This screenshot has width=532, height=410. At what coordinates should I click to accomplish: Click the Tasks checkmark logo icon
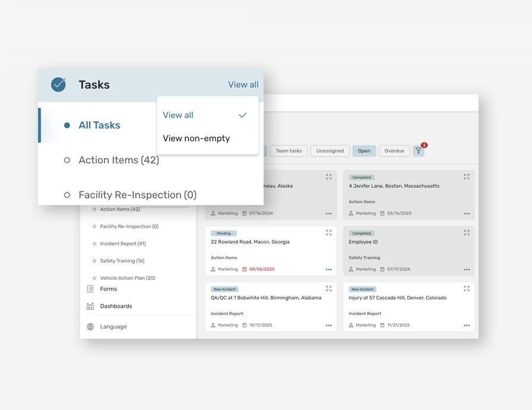[x=58, y=84]
